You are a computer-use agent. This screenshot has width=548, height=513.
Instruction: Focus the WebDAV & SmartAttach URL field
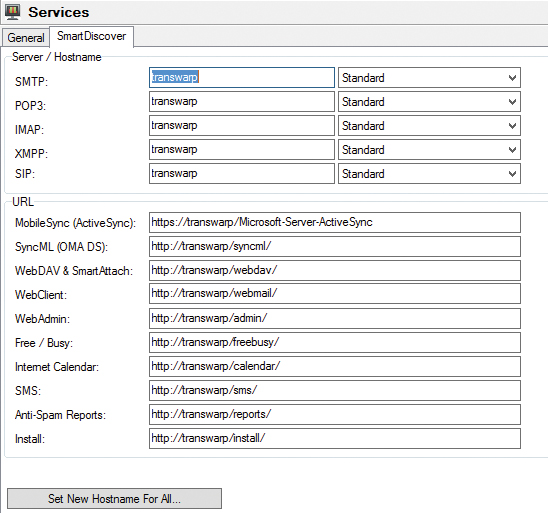[335, 270]
